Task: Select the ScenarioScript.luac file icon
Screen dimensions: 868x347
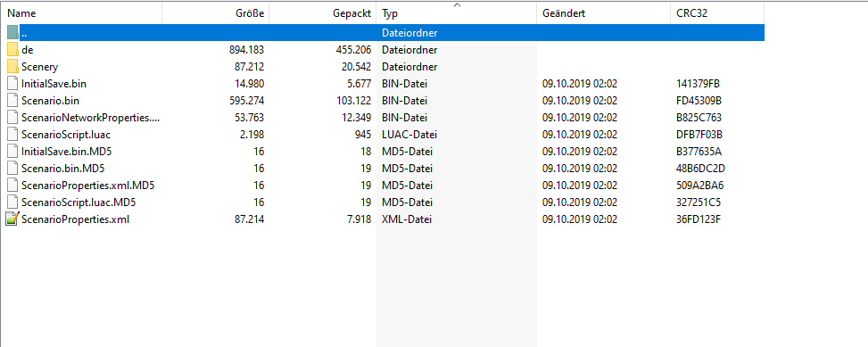Action: pos(12,135)
